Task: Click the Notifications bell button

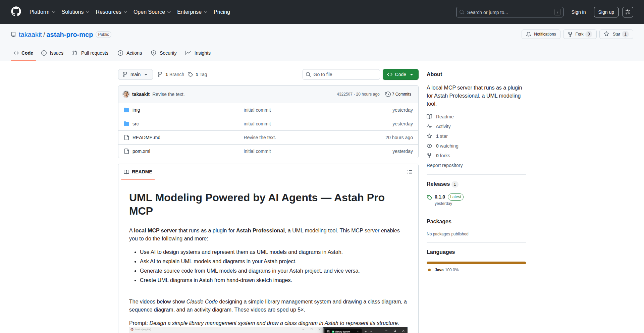Action: pos(541,34)
